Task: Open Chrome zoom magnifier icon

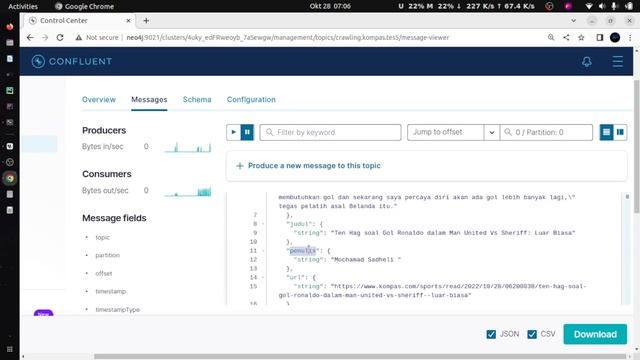Action: click(551, 38)
